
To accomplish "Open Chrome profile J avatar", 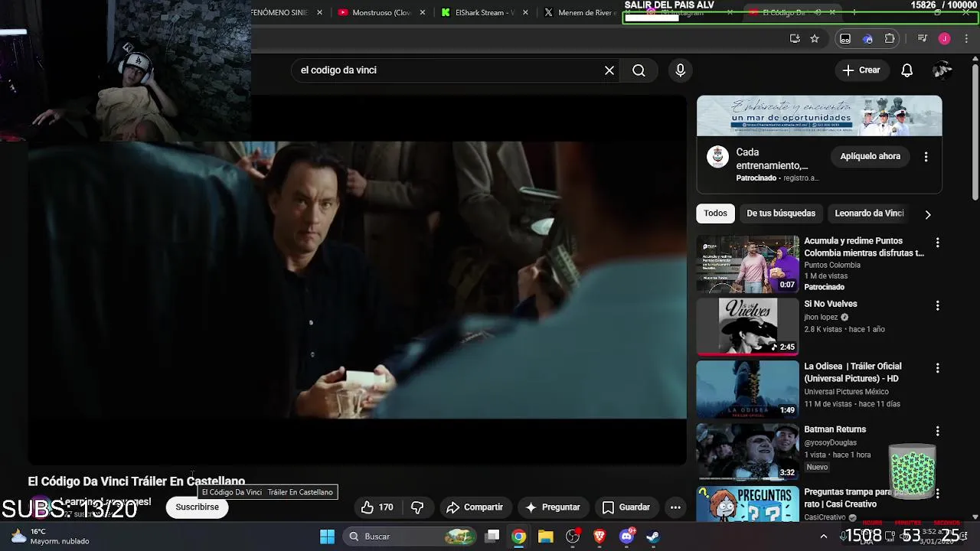I will pyautogui.click(x=944, y=38).
